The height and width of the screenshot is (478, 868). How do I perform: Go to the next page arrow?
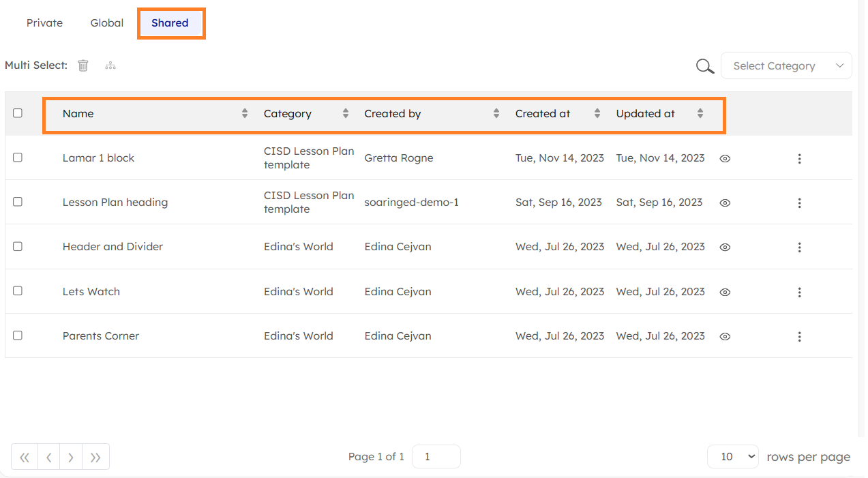click(x=71, y=458)
